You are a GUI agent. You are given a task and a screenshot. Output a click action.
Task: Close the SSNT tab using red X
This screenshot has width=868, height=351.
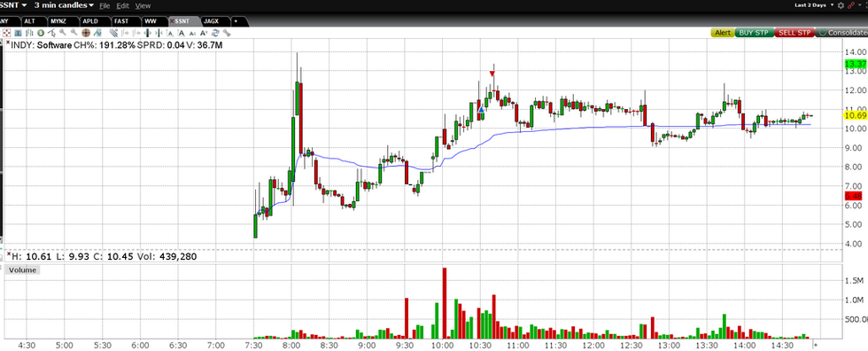point(172,21)
